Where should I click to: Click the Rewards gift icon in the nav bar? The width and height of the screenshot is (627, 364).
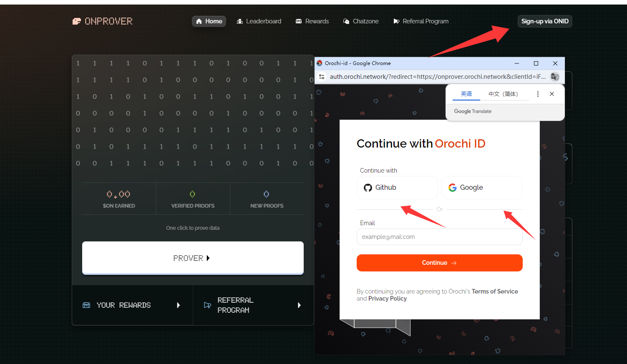299,21
